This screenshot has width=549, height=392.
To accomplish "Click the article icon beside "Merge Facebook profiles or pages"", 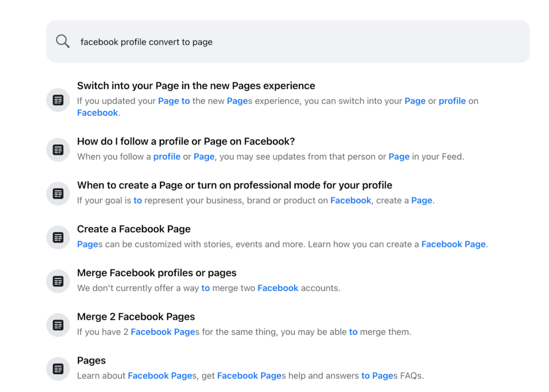I will (x=58, y=281).
